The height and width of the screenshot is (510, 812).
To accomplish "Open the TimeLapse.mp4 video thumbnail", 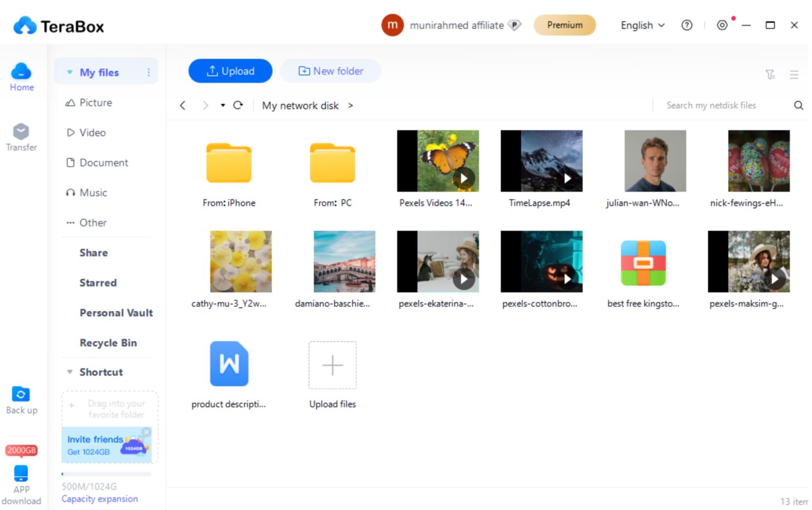I will click(540, 161).
